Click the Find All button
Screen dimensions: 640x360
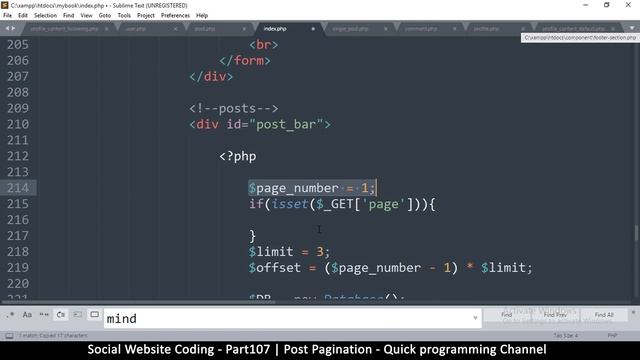(x=604, y=315)
